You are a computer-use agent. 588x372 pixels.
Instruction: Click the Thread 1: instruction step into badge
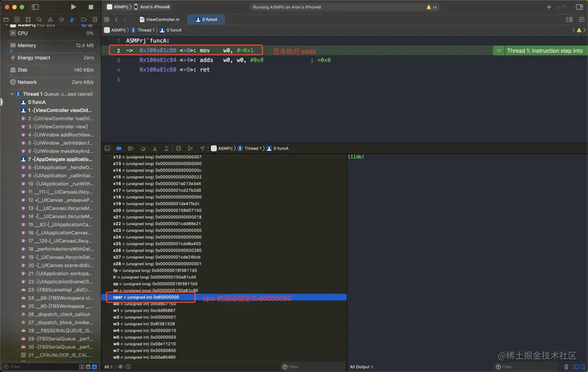point(540,50)
